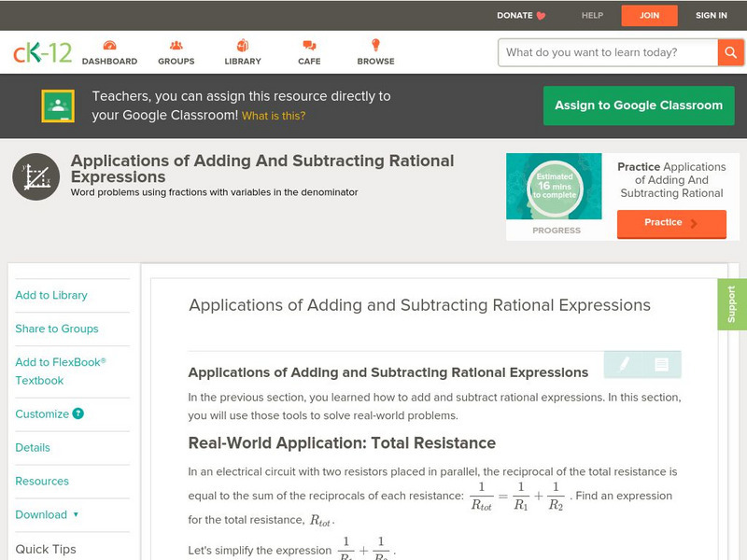This screenshot has height=560, width=747.
Task: Open the Cafe chat icon
Action: click(309, 46)
